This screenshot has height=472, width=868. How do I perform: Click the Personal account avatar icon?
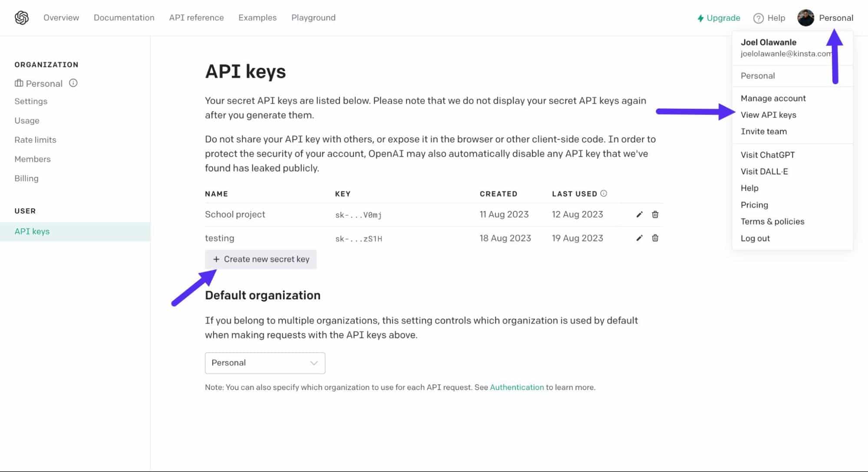tap(805, 17)
